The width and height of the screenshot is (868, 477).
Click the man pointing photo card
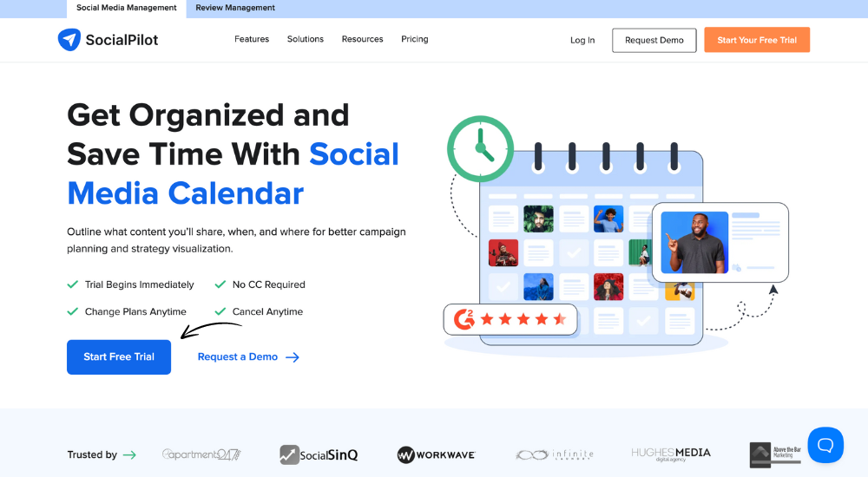(x=720, y=242)
